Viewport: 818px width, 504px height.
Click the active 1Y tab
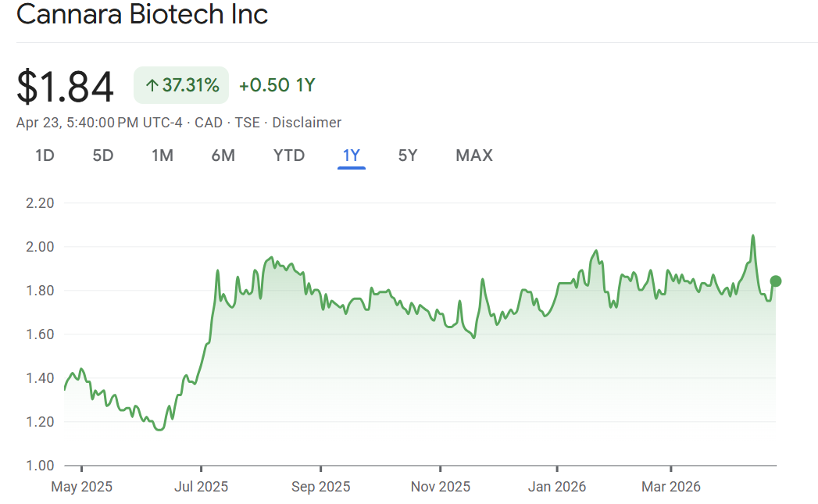tap(352, 155)
